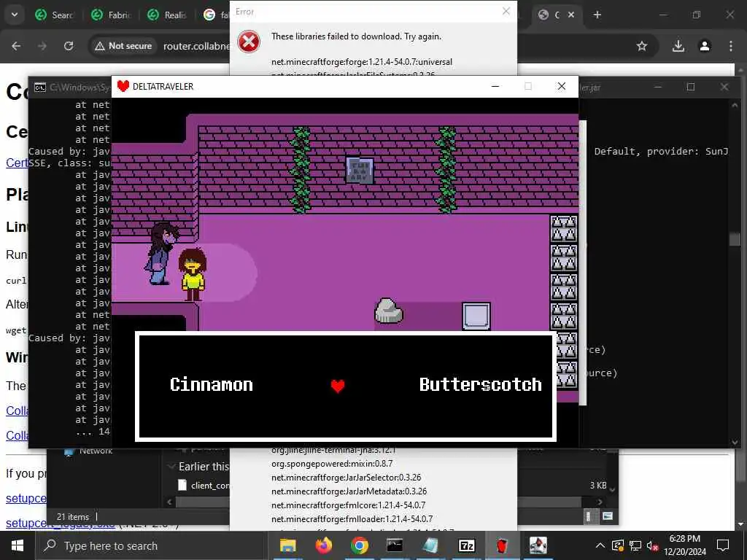747x560 pixels.
Task: Open the network tray icon
Action: click(x=635, y=545)
